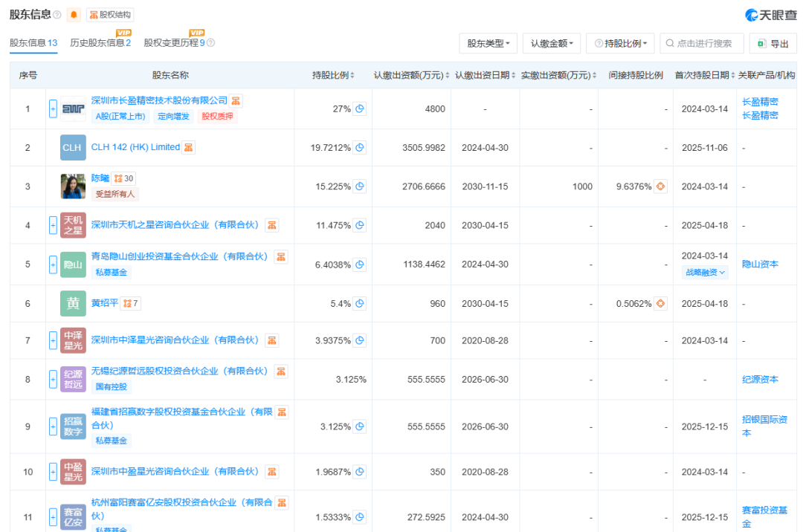This screenshot has width=803, height=532.
Task: Click the 30 related companies badge by 陈曦
Action: tap(124, 178)
